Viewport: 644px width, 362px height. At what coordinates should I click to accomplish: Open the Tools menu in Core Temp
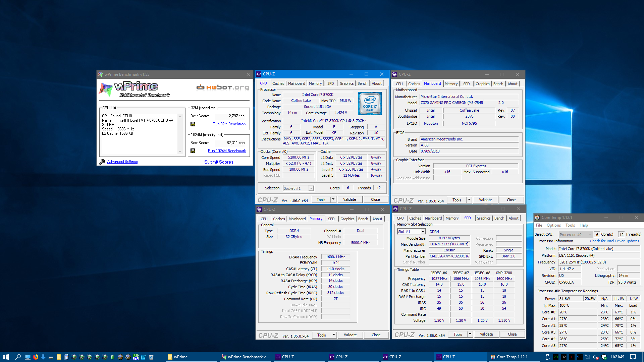coord(570,225)
